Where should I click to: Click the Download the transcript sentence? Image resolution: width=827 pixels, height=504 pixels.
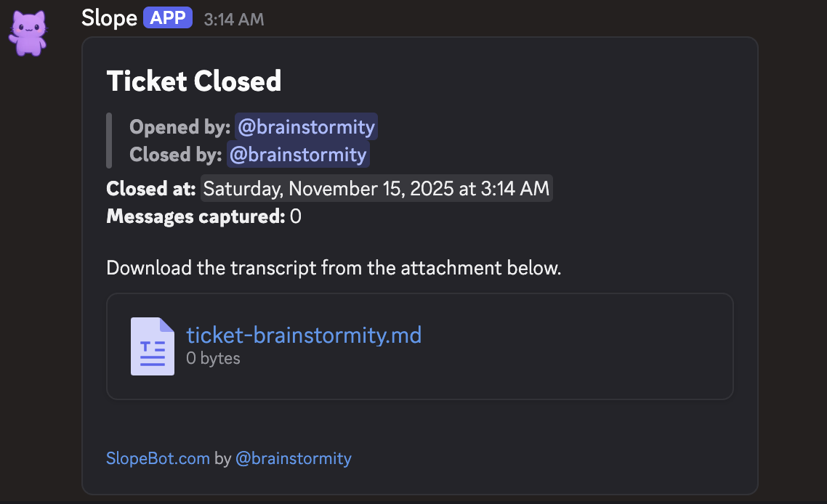click(x=334, y=268)
